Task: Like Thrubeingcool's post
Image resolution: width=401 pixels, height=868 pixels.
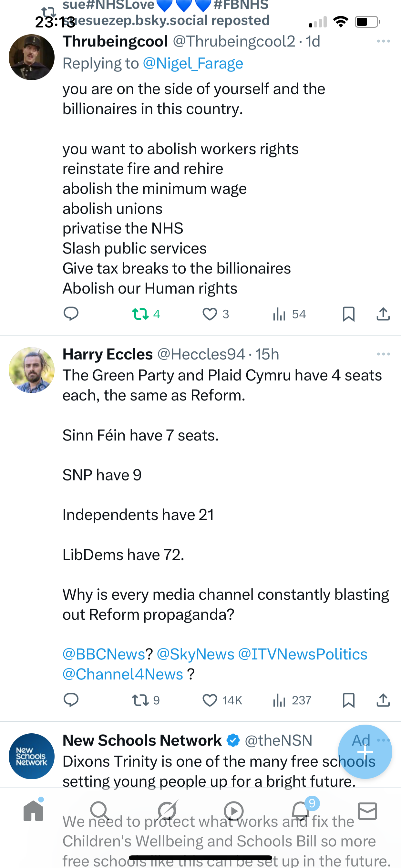Action: (x=210, y=314)
